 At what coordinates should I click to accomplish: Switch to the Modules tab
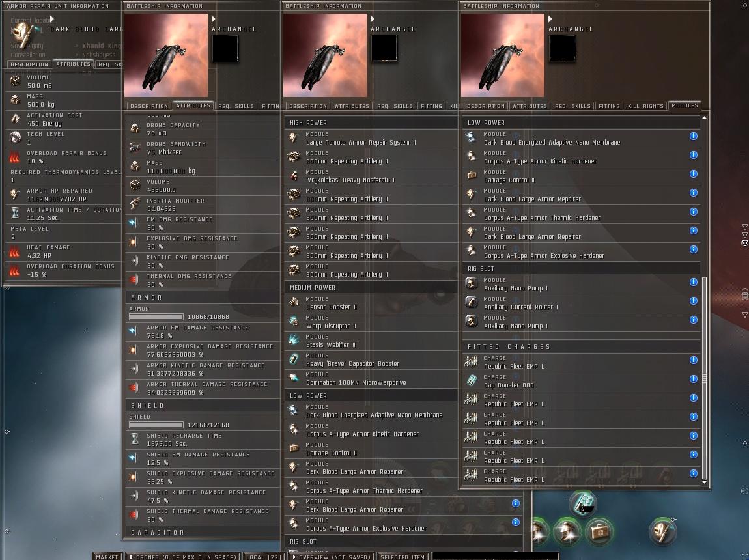click(x=685, y=105)
